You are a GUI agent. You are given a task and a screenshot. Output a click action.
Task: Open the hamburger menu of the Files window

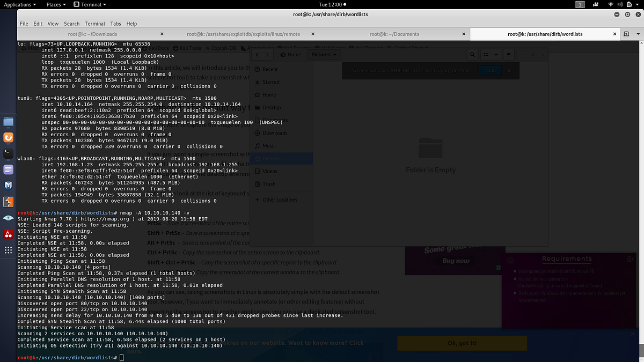(x=509, y=54)
